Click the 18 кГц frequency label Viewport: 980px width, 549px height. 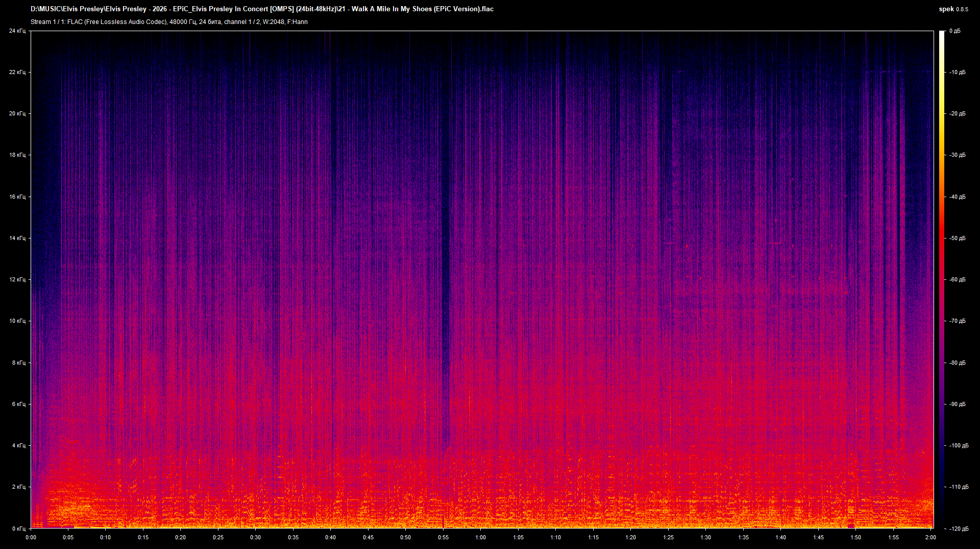(17, 155)
